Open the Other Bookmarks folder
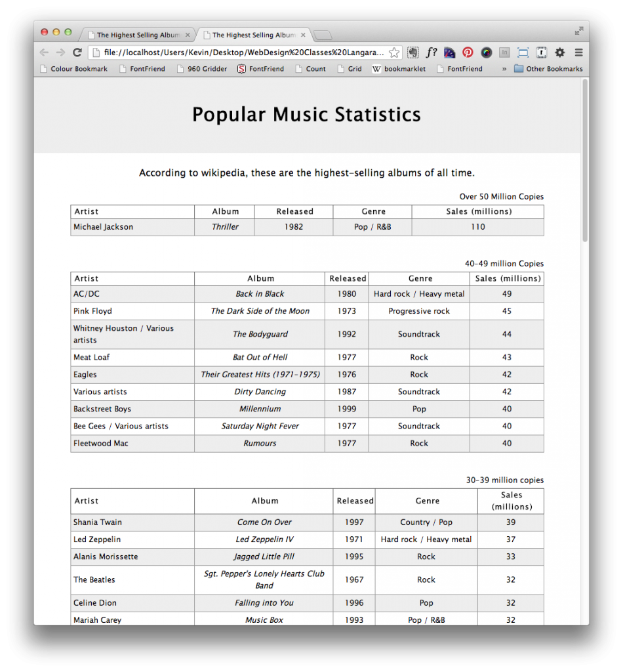623x672 pixels. coord(548,69)
